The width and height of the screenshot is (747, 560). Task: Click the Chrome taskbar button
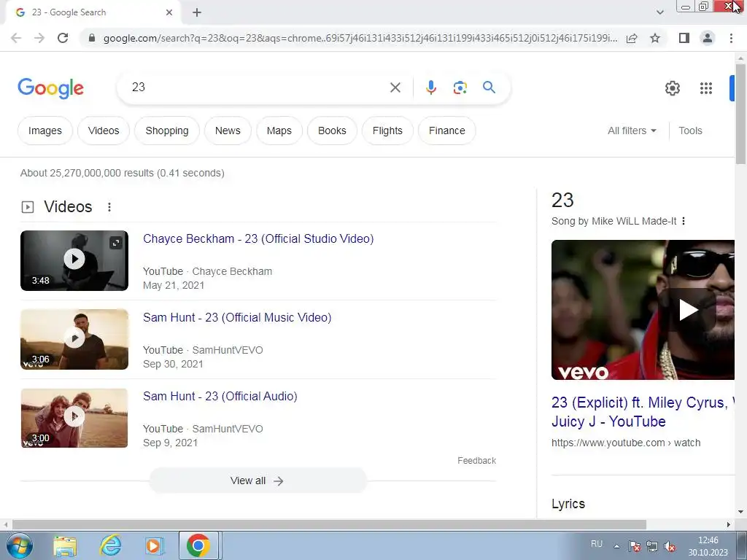pos(198,545)
